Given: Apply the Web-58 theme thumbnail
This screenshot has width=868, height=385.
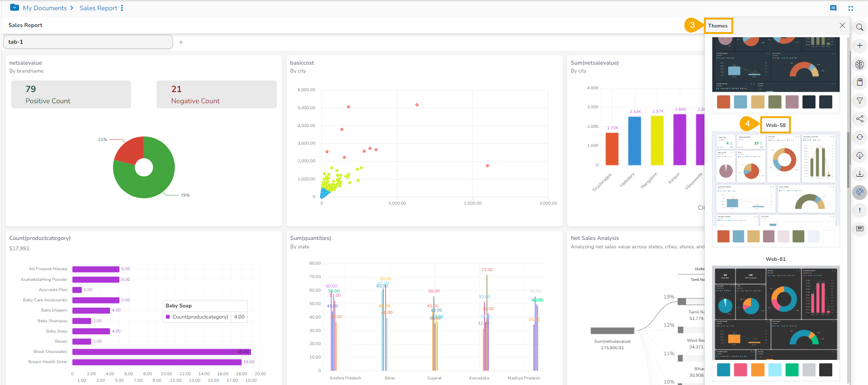Looking at the screenshot, I should (x=776, y=179).
